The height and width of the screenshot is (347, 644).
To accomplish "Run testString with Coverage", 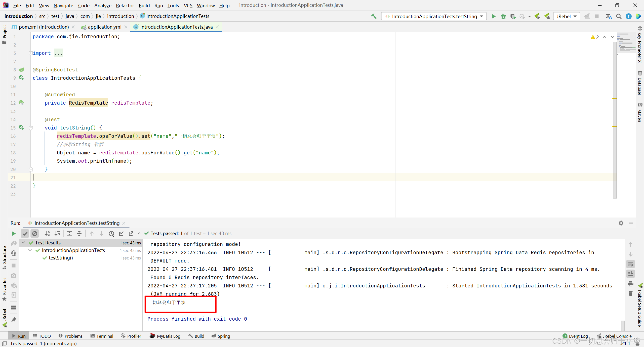I will click(513, 16).
